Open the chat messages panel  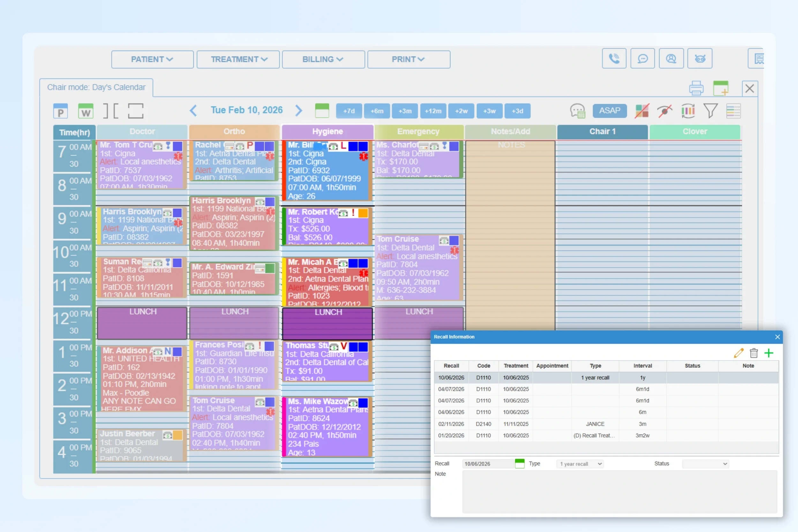[643, 58]
